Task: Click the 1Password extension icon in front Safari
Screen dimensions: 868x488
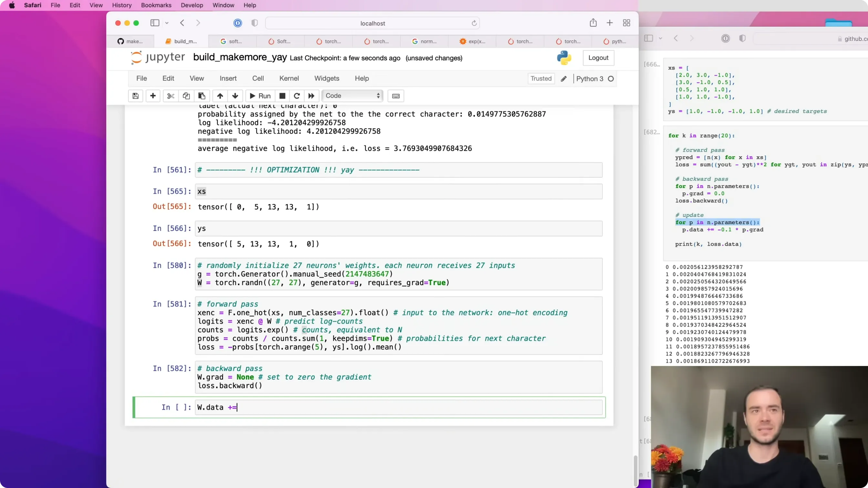Action: point(238,23)
